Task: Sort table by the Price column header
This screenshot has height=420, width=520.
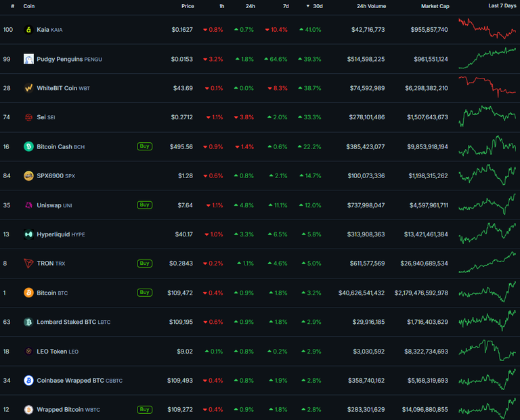Action: (188, 6)
